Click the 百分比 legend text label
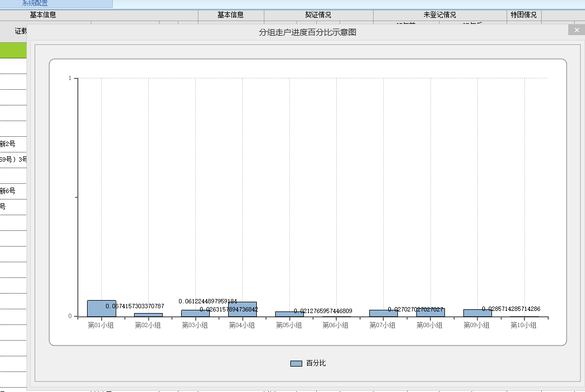The width and height of the screenshot is (585, 392). pyautogui.click(x=316, y=363)
